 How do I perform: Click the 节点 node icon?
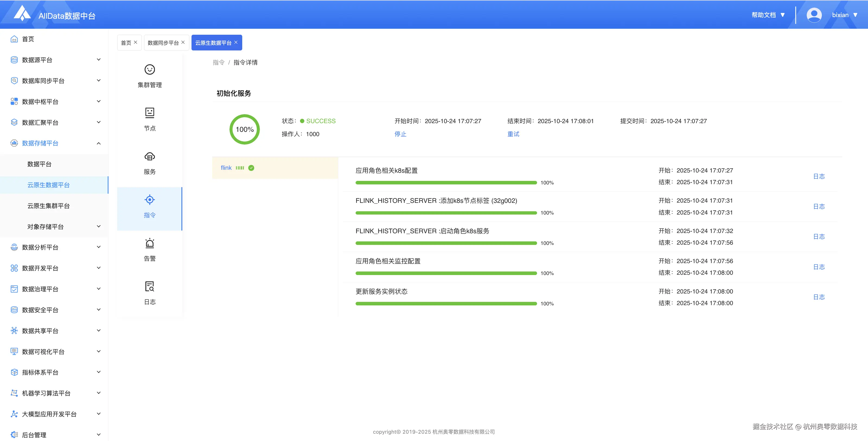click(x=150, y=113)
